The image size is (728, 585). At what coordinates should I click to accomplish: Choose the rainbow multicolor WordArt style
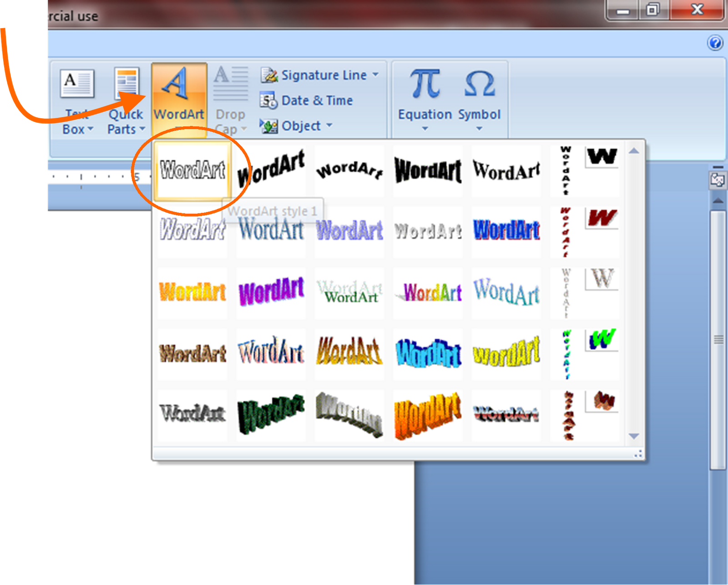point(428,292)
